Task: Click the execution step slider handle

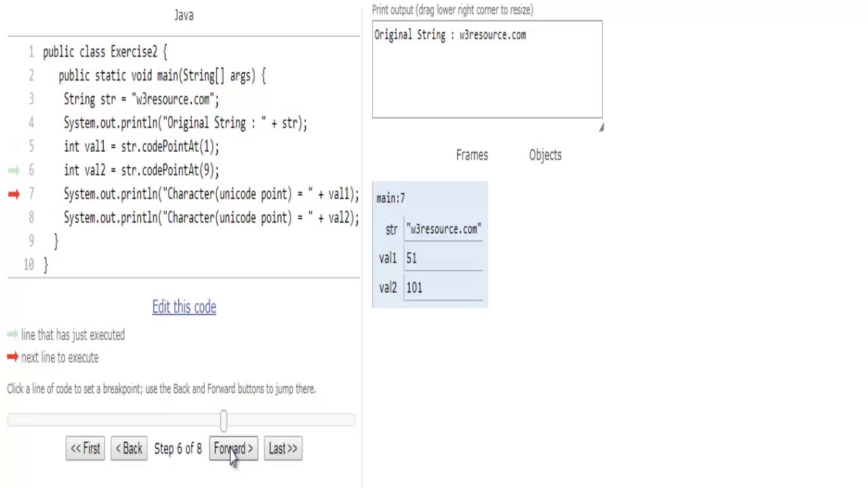Action: click(x=224, y=421)
